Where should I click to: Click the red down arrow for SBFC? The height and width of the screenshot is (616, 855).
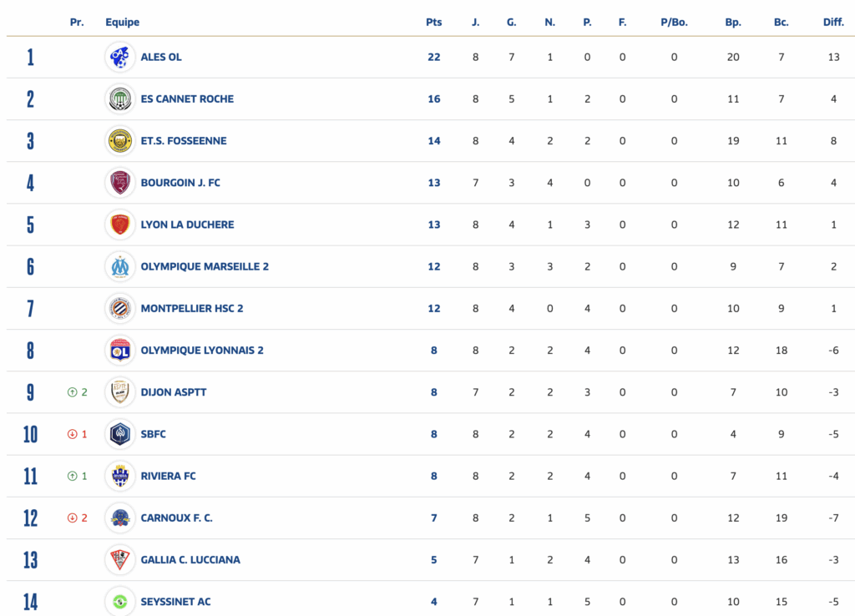point(72,434)
